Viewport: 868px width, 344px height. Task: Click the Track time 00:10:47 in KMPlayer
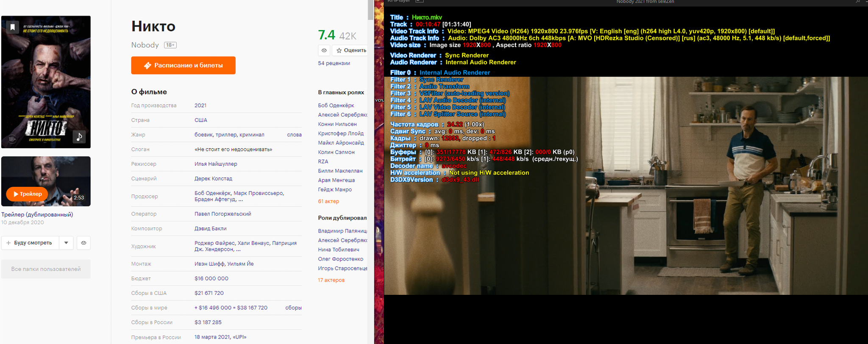click(x=428, y=24)
